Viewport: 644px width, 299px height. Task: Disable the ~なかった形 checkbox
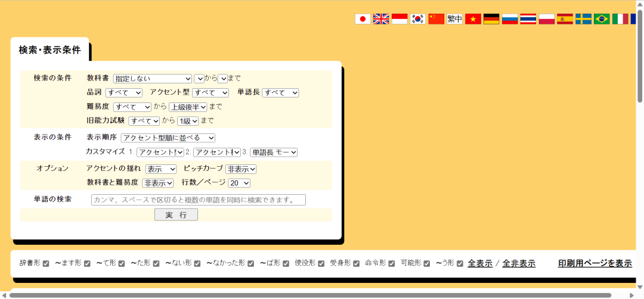coord(250,264)
